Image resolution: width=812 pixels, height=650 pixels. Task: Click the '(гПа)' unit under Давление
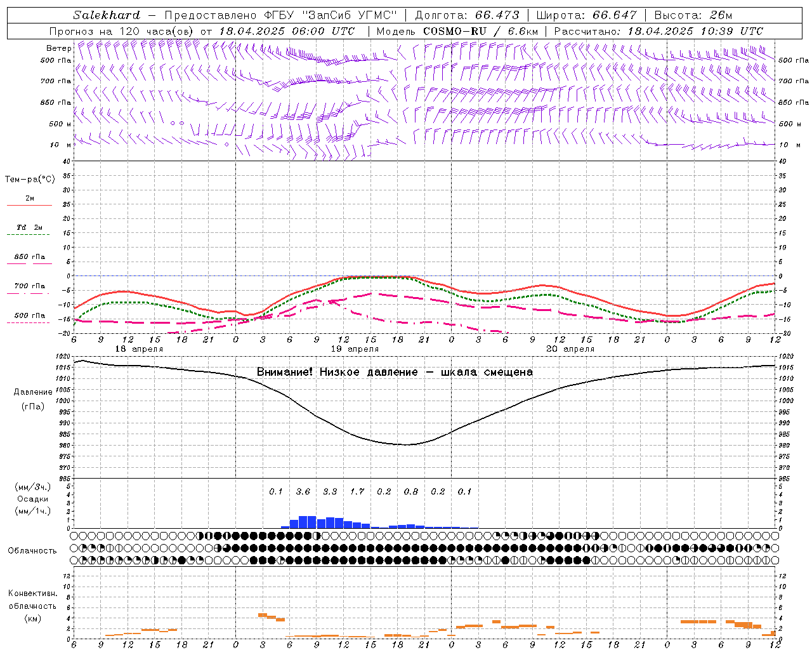pyautogui.click(x=33, y=407)
